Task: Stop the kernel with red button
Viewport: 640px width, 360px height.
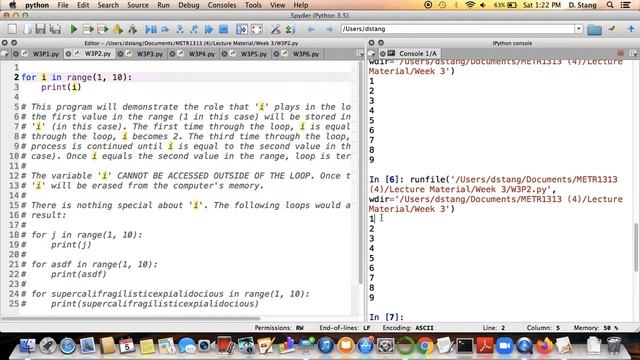Action: (620, 53)
